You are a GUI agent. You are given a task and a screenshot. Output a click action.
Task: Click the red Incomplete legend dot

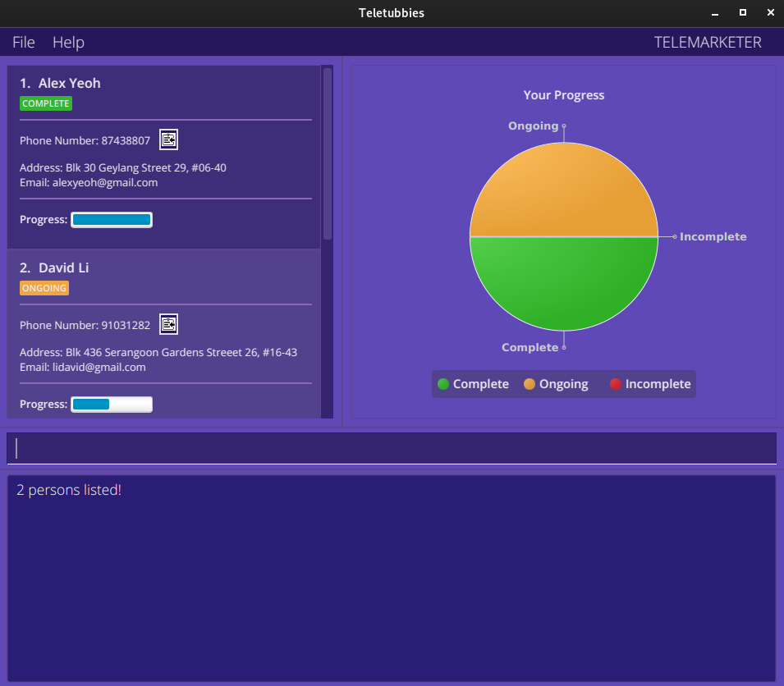(616, 384)
